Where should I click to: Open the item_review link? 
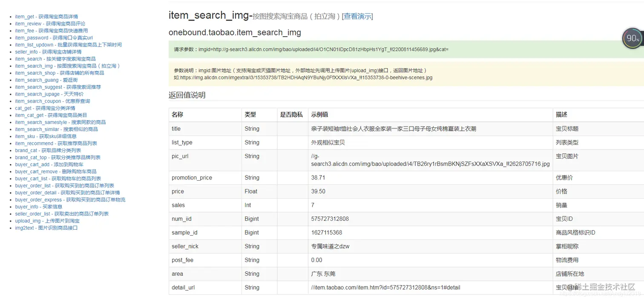pos(50,24)
